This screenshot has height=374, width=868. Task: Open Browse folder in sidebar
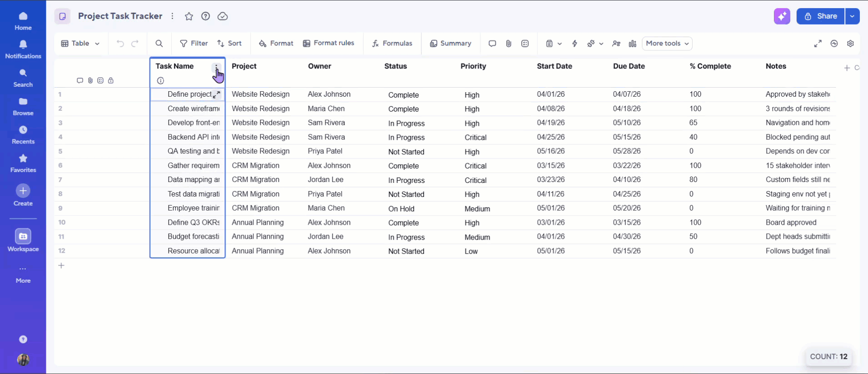point(23,107)
